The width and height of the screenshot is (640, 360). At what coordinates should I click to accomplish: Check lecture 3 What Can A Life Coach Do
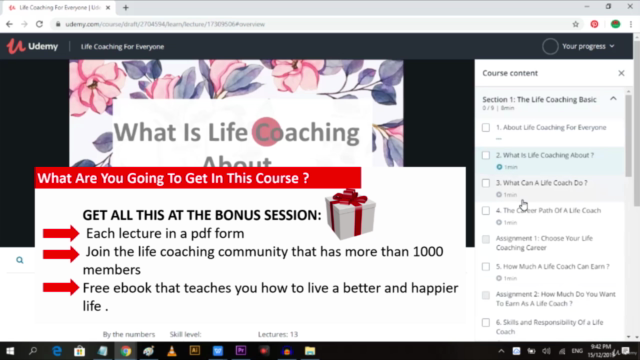tap(486, 183)
